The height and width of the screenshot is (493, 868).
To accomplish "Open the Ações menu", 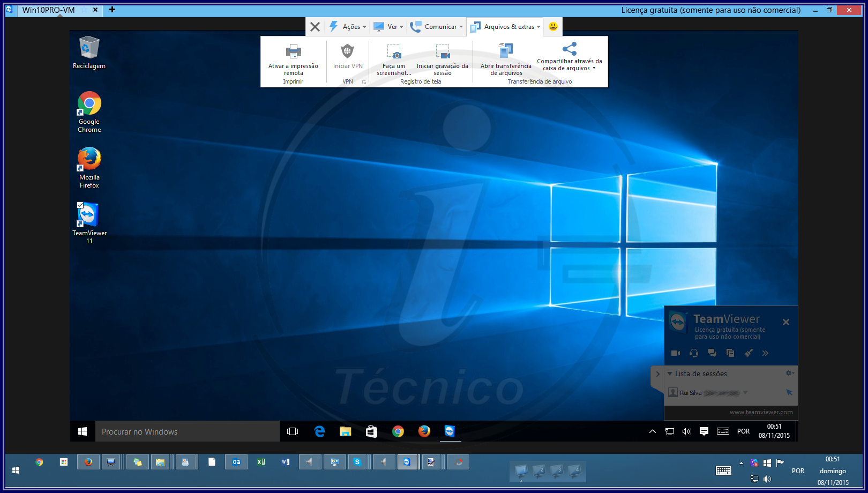I will [x=348, y=27].
